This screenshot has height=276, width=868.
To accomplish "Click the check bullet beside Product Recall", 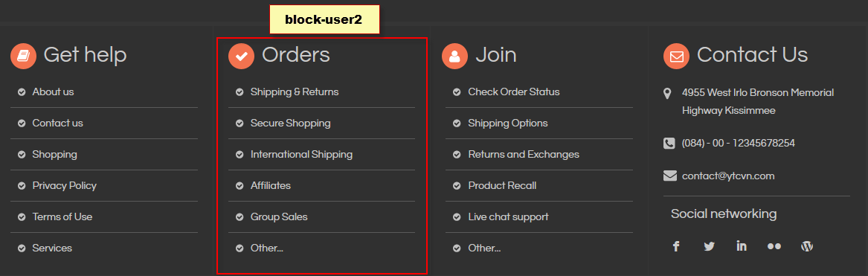I will click(457, 186).
